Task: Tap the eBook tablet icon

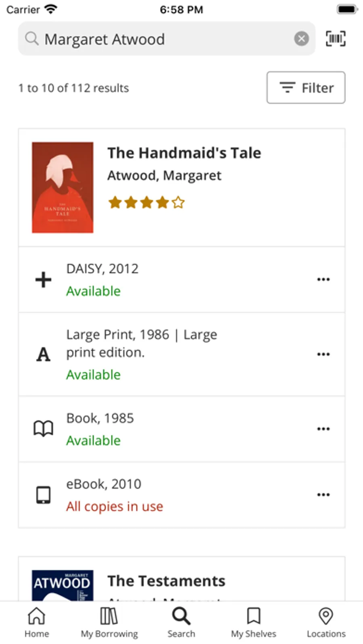Action: pos(43,495)
